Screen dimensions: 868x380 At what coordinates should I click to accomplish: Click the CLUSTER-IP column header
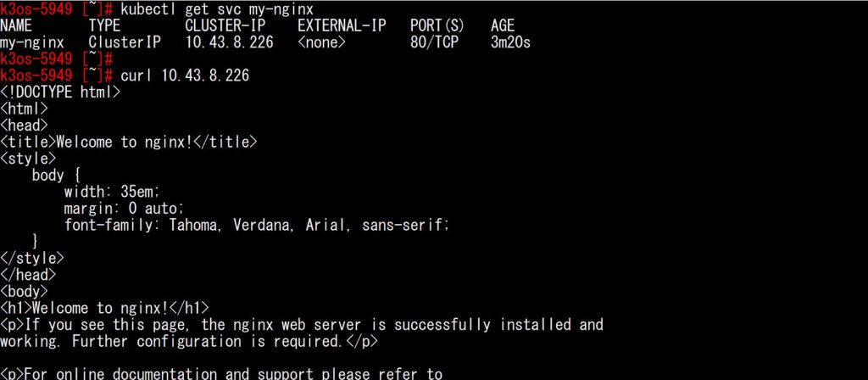(225, 25)
